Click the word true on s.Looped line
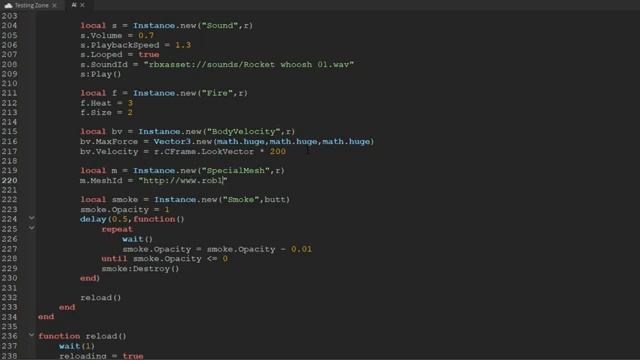 pos(149,55)
